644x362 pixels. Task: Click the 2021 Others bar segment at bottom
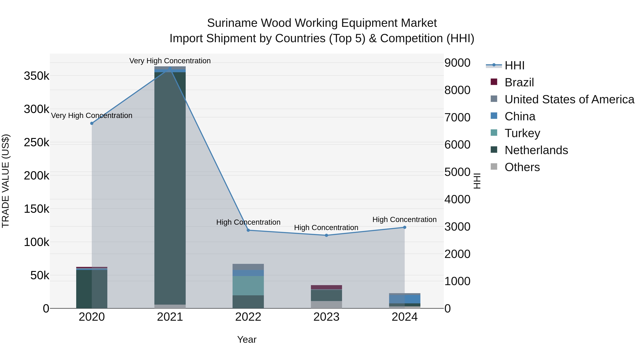(170, 307)
